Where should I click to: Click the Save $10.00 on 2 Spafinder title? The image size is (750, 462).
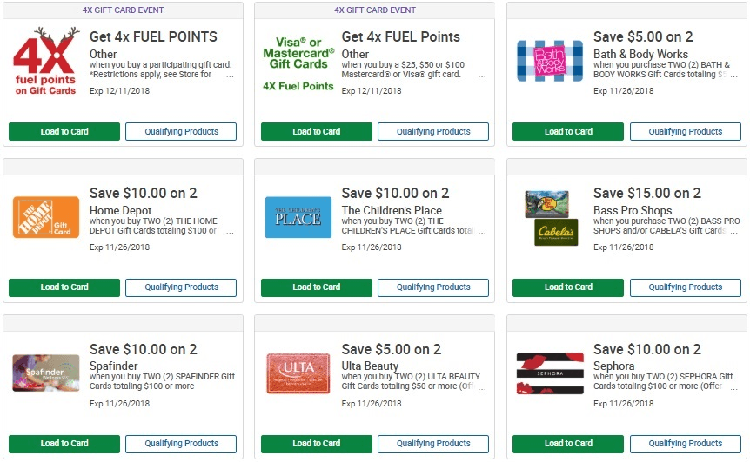click(143, 350)
